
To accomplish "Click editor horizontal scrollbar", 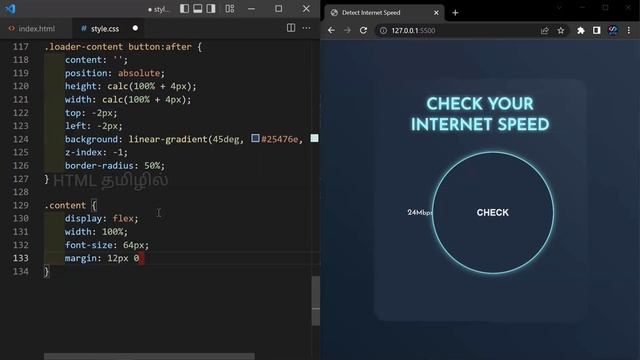I will (149, 356).
